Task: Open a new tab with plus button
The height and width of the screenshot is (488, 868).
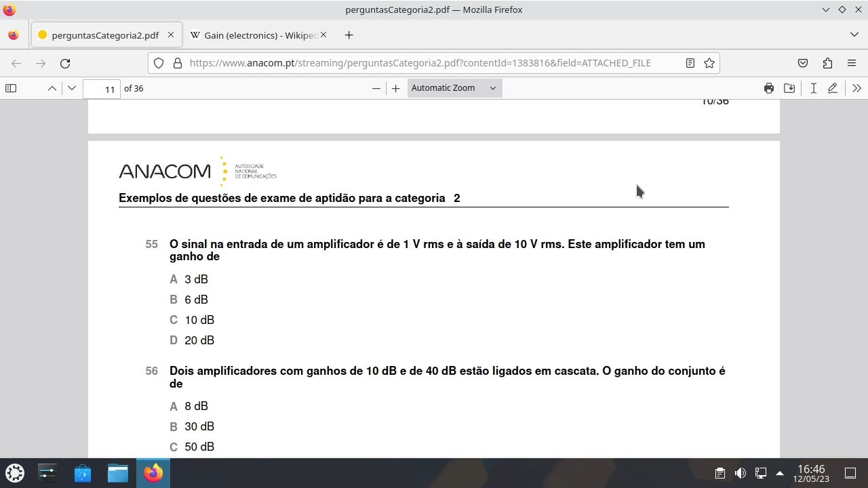Action: tap(349, 35)
